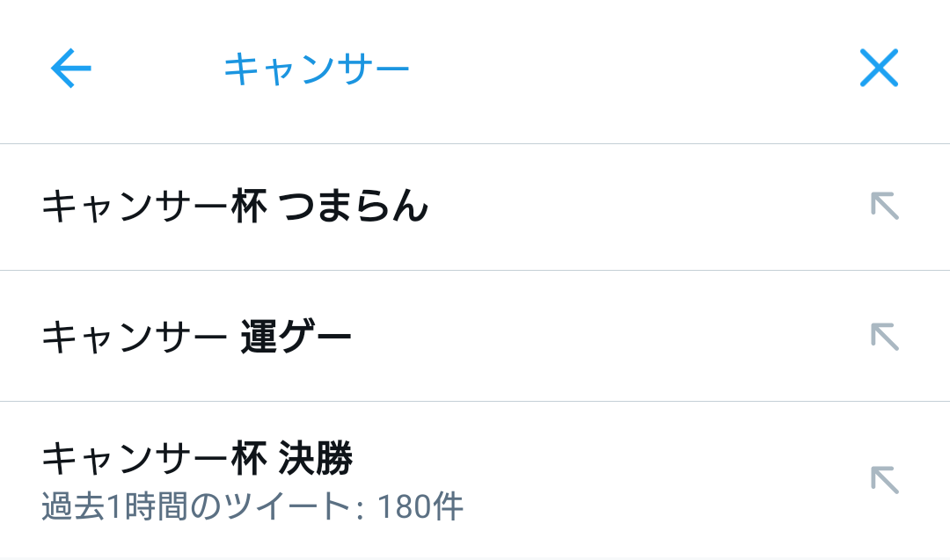
Task: Select the キャンサー 運ゲー suggestion
Action: click(475, 336)
